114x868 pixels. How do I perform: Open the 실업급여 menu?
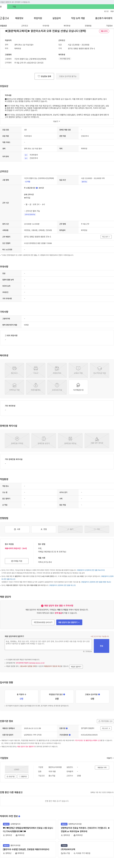click(57, 18)
